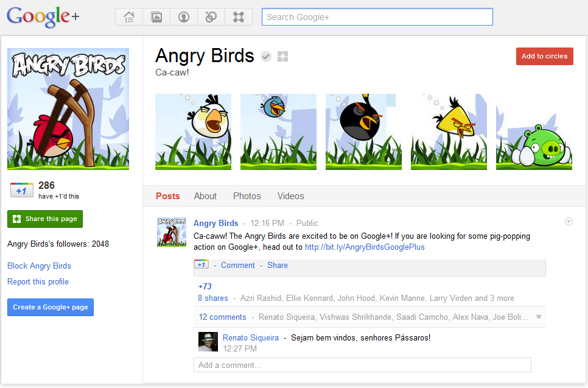This screenshot has height=388, width=588.
Task: Open the Photos toolbar icon
Action: click(x=156, y=17)
